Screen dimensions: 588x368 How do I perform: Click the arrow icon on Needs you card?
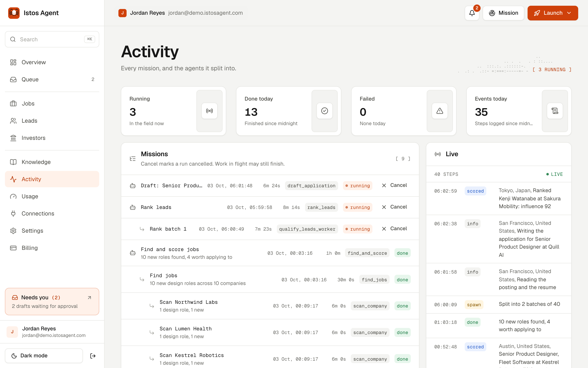(x=89, y=297)
